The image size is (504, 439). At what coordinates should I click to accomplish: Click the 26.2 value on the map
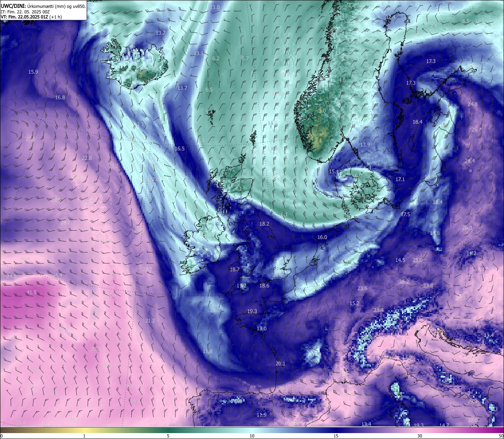tap(404, 282)
